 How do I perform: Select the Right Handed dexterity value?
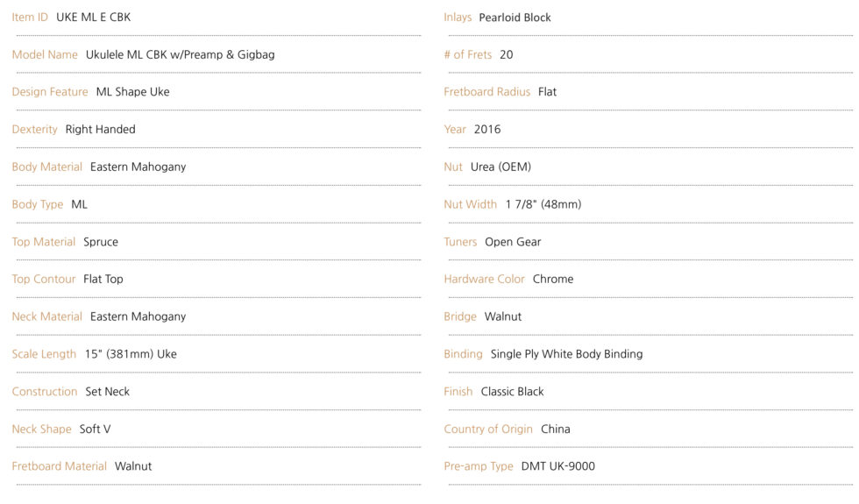point(100,130)
